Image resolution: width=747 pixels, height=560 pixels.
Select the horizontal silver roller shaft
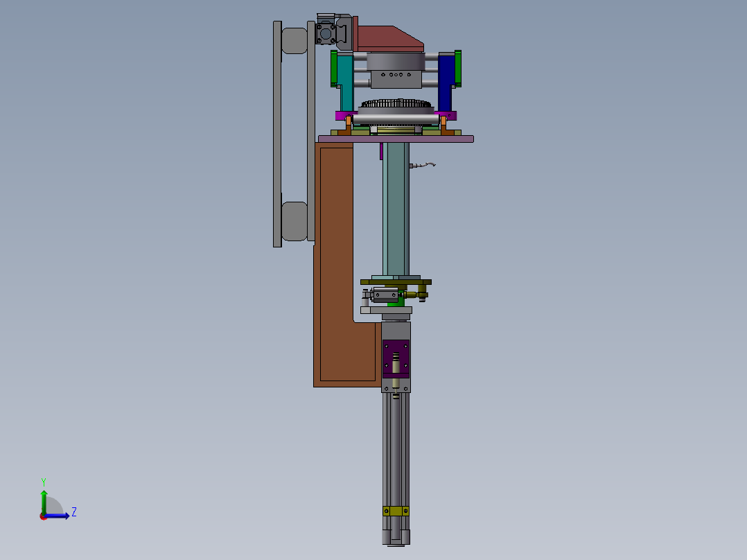click(x=396, y=120)
